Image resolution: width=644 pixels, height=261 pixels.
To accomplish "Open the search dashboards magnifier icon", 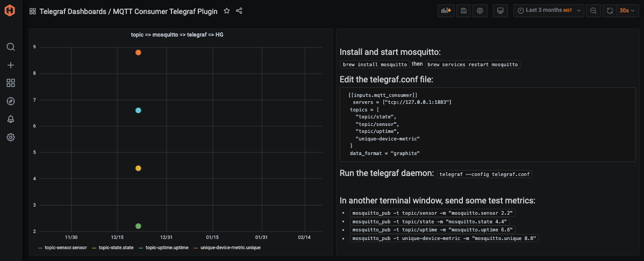I will coord(11,47).
